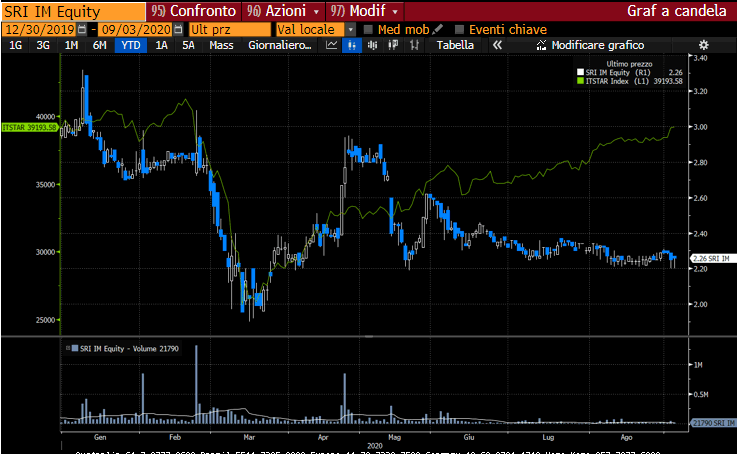Open end date calendar picker

tap(178, 30)
